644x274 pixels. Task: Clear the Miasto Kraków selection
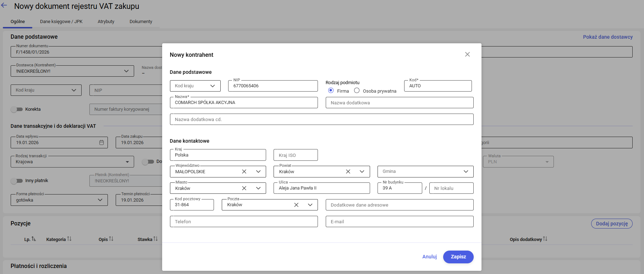coord(244,188)
